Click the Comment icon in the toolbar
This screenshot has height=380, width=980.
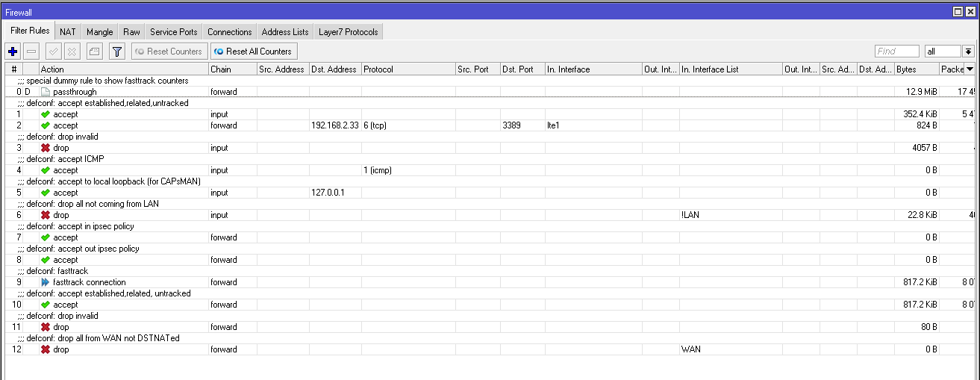point(93,52)
